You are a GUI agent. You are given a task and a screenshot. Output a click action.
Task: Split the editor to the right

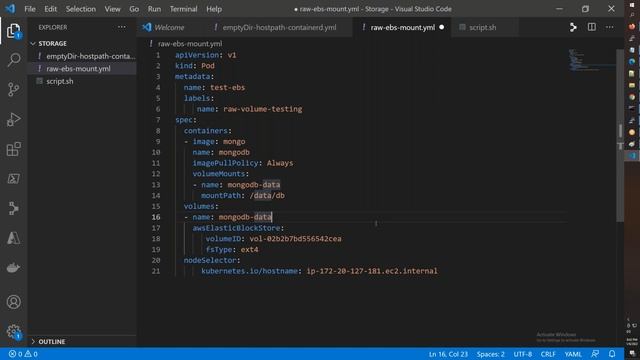[x=591, y=27]
